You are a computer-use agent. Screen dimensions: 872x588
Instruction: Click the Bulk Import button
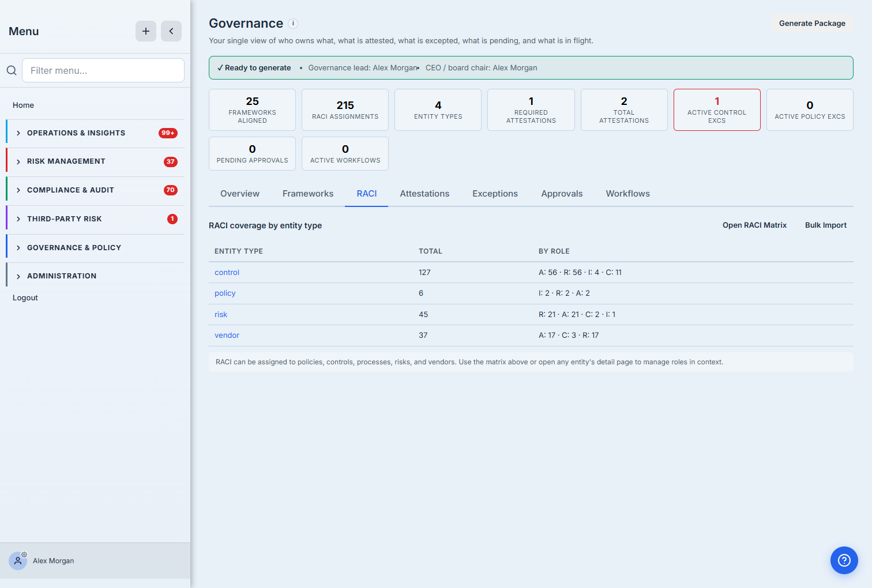click(x=826, y=225)
